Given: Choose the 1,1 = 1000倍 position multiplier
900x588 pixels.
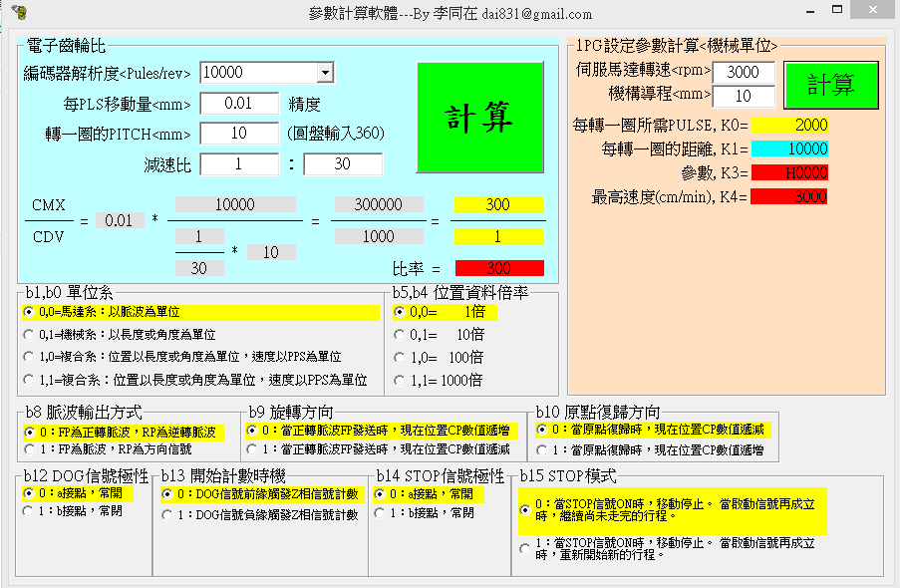Looking at the screenshot, I should point(400,380).
